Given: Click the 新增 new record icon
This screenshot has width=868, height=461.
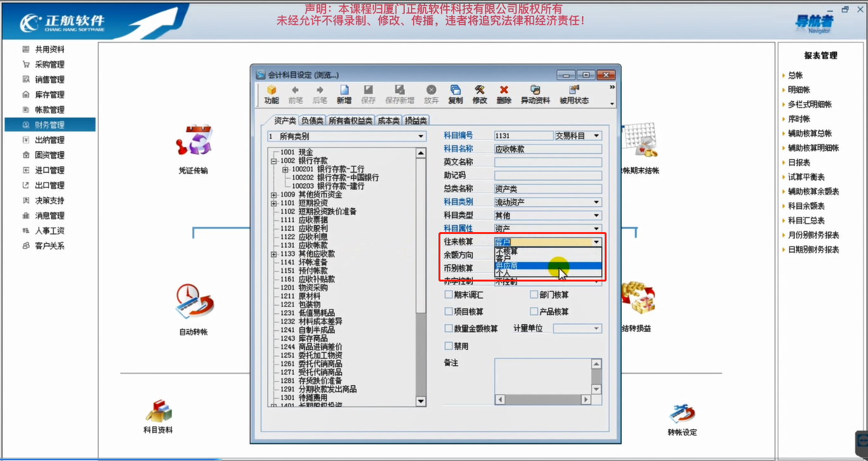Looking at the screenshot, I should pos(344,94).
